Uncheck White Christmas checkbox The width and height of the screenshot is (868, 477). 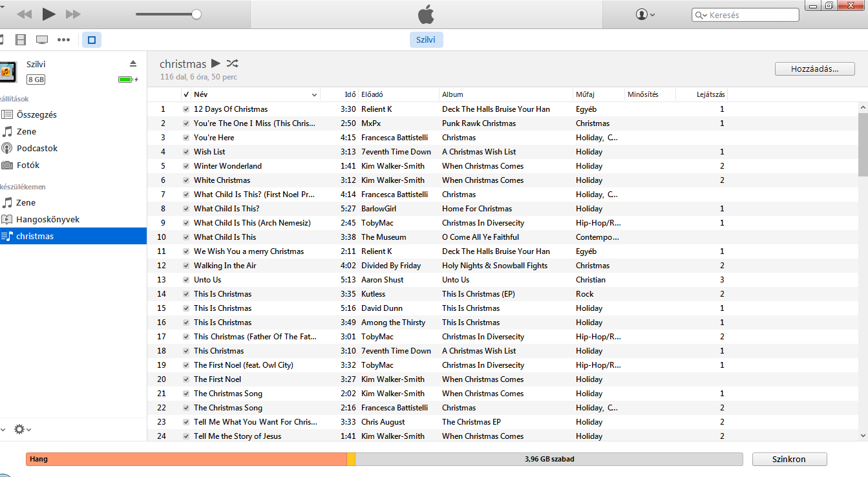coord(186,180)
